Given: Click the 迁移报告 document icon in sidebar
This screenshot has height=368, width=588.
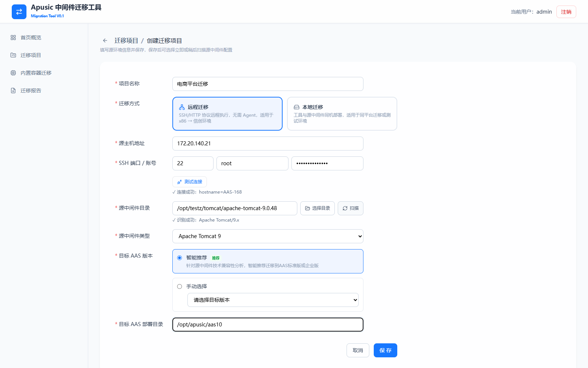Looking at the screenshot, I should click(x=13, y=91).
